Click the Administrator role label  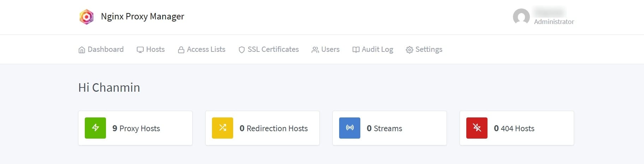coord(554,22)
